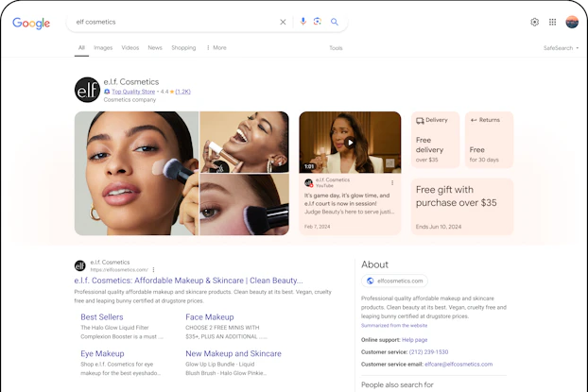
Task: Open the Face Makeup sitelink
Action: click(210, 317)
